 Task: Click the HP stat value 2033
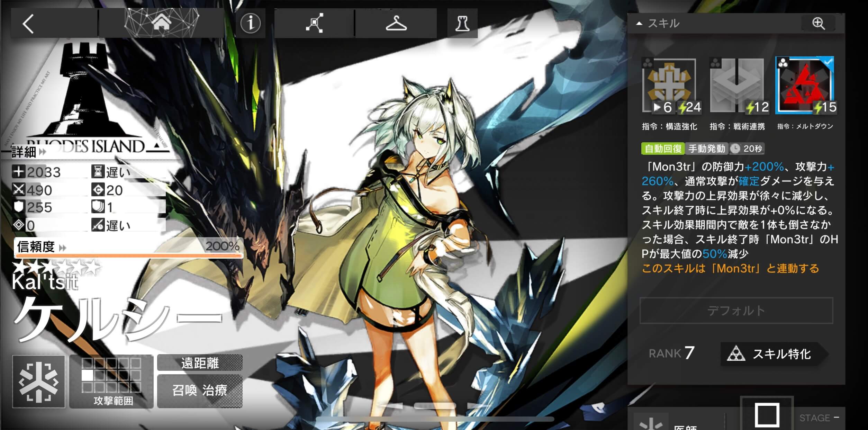44,172
